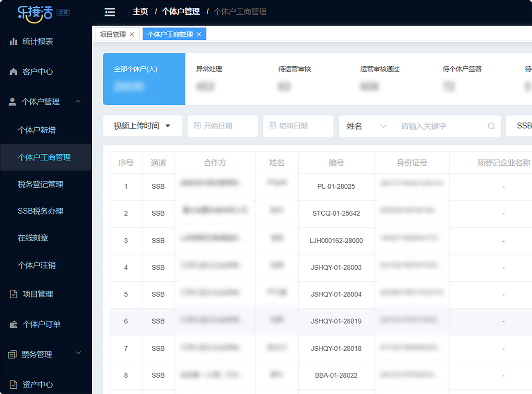Collapse the 个体户管理 sidebar menu
This screenshot has height=394, width=532.
(x=78, y=101)
